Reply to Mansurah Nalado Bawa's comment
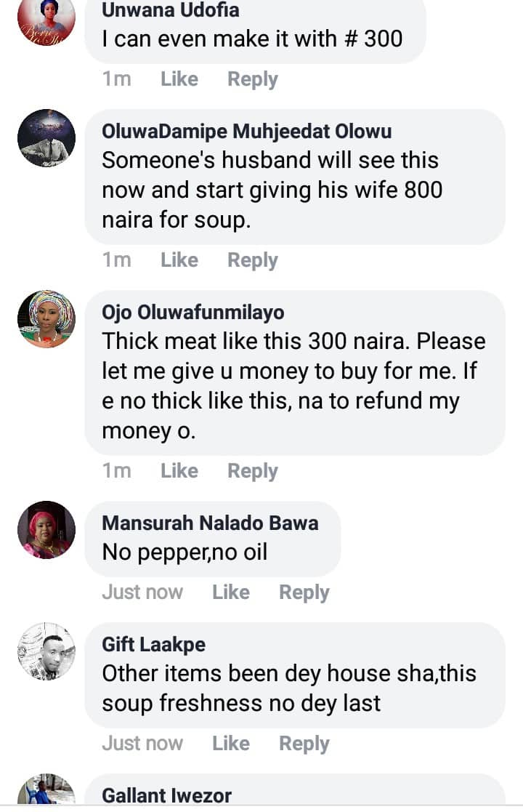Viewport: 523px width, 812px height. [x=304, y=592]
